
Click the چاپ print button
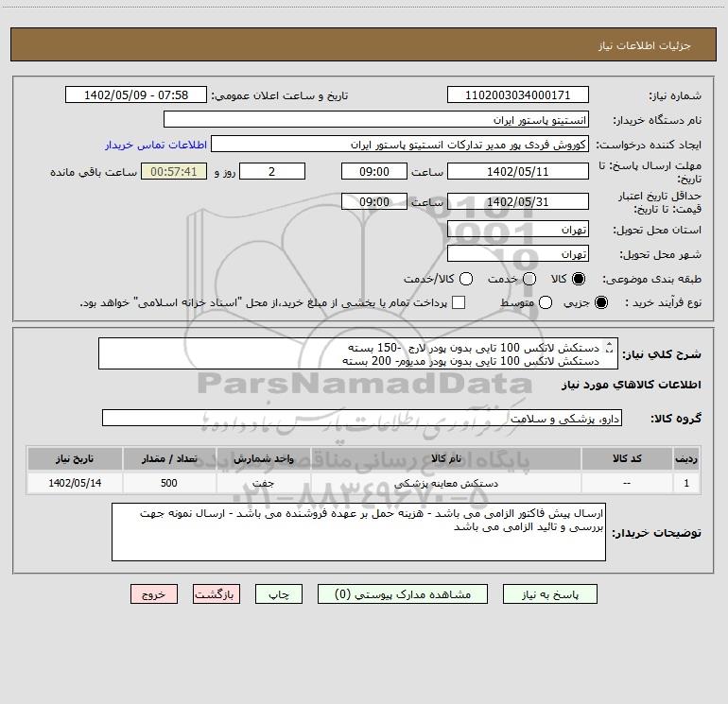click(x=279, y=594)
